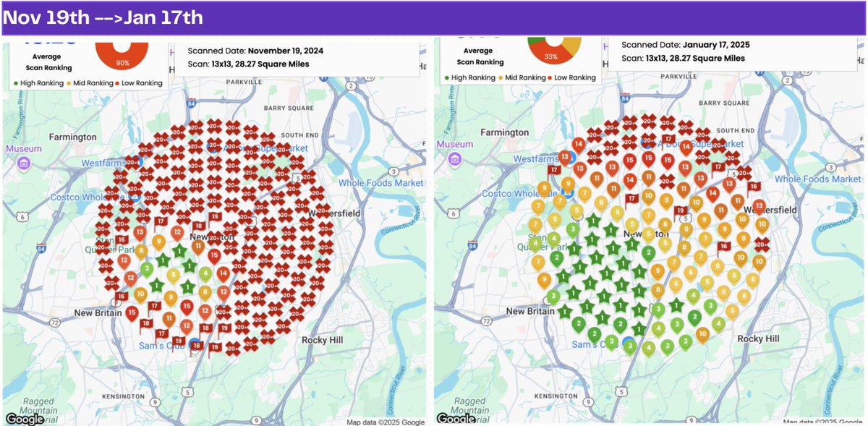Click Low Ranking legend in right panel
The image size is (868, 426).
click(573, 77)
